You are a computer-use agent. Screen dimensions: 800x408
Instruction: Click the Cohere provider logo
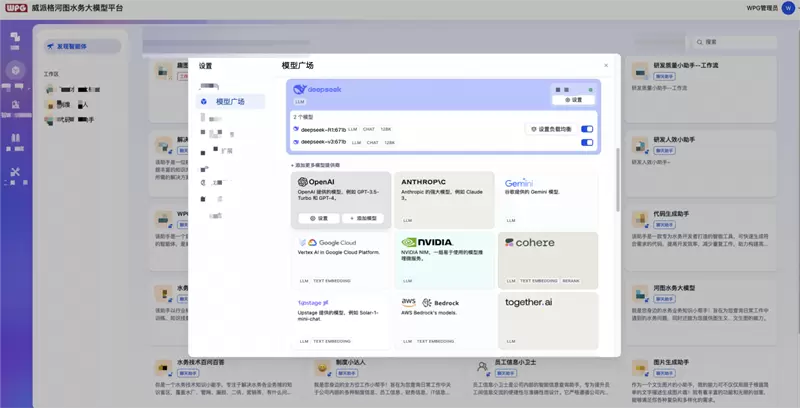pyautogui.click(x=529, y=243)
